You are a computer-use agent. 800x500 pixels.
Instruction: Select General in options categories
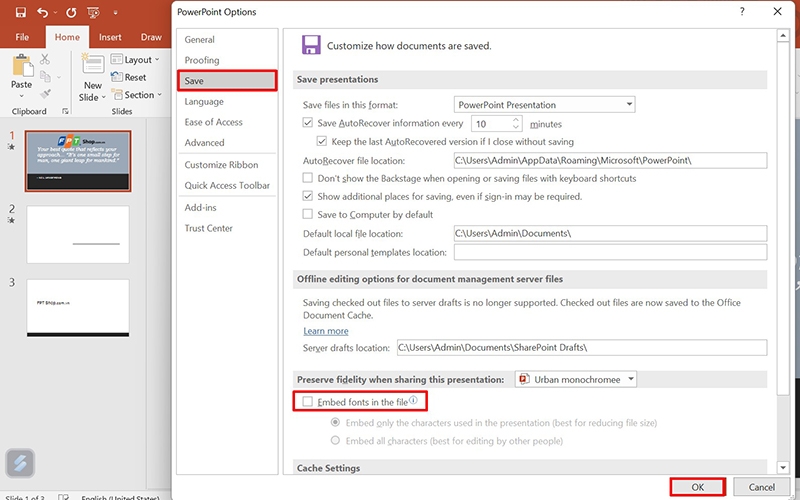227,39
